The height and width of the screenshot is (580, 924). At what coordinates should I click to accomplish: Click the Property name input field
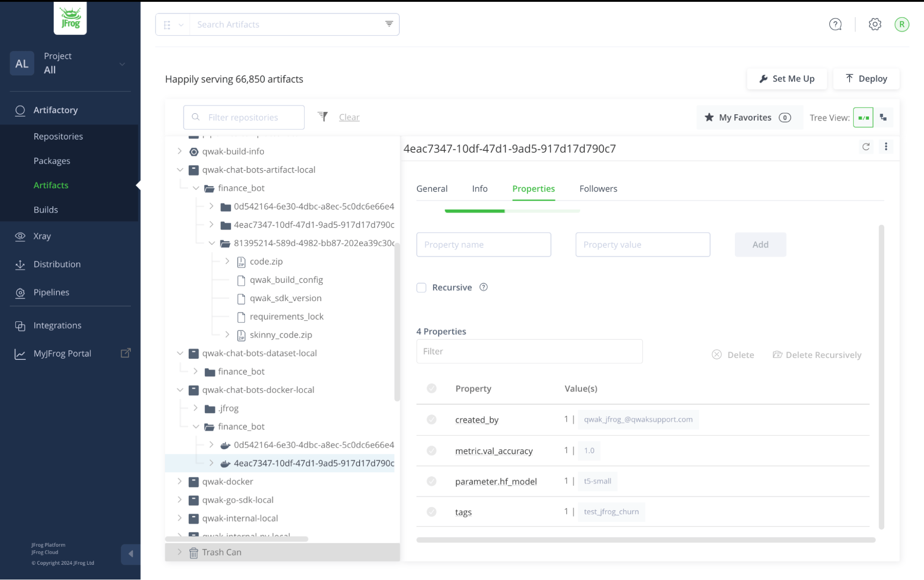pos(483,244)
